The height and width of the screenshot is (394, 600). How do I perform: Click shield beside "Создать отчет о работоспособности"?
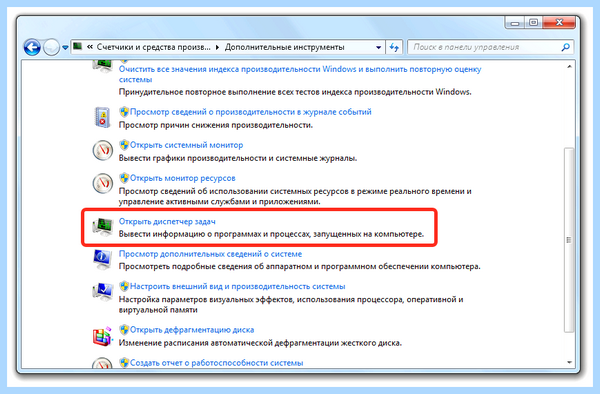(124, 363)
